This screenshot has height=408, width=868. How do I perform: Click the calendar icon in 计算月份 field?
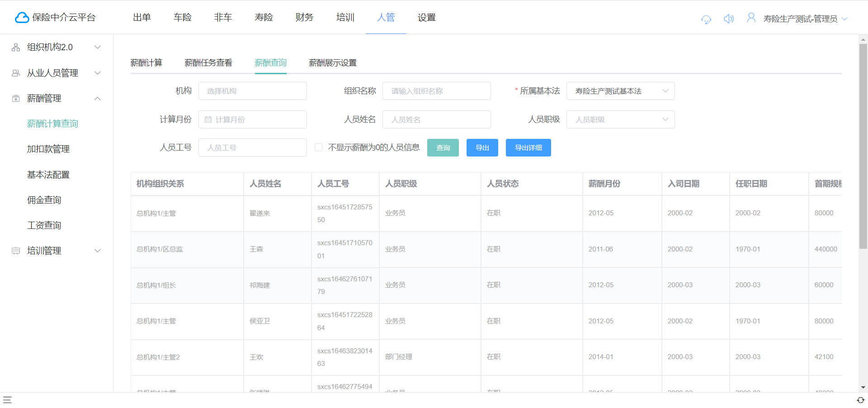[208, 119]
